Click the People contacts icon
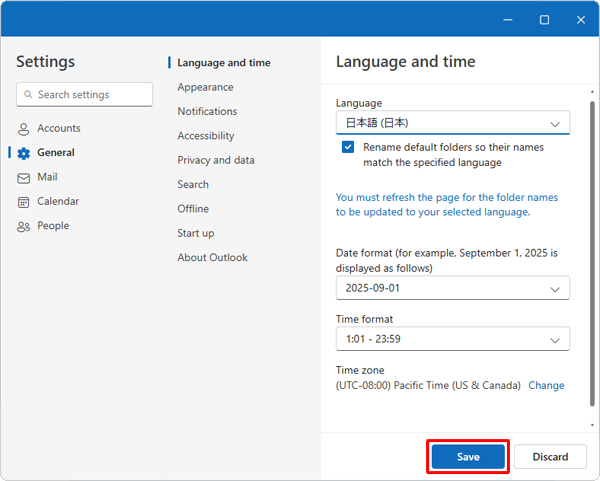 pyautogui.click(x=23, y=227)
